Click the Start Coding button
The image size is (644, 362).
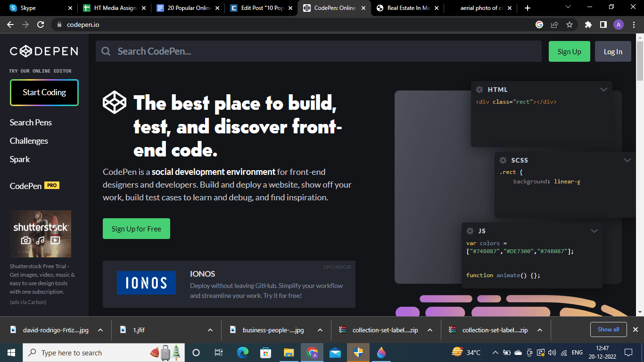44,92
